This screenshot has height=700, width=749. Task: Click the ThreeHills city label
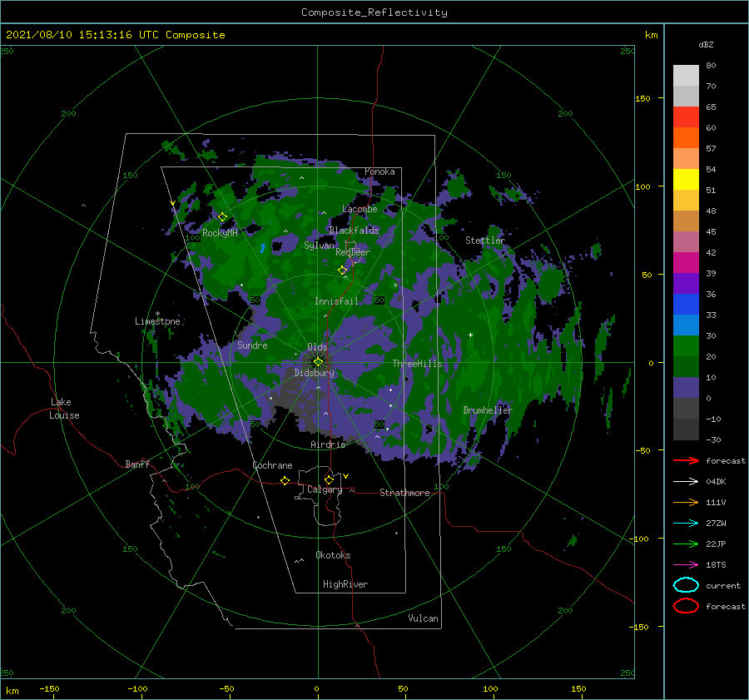[418, 364]
